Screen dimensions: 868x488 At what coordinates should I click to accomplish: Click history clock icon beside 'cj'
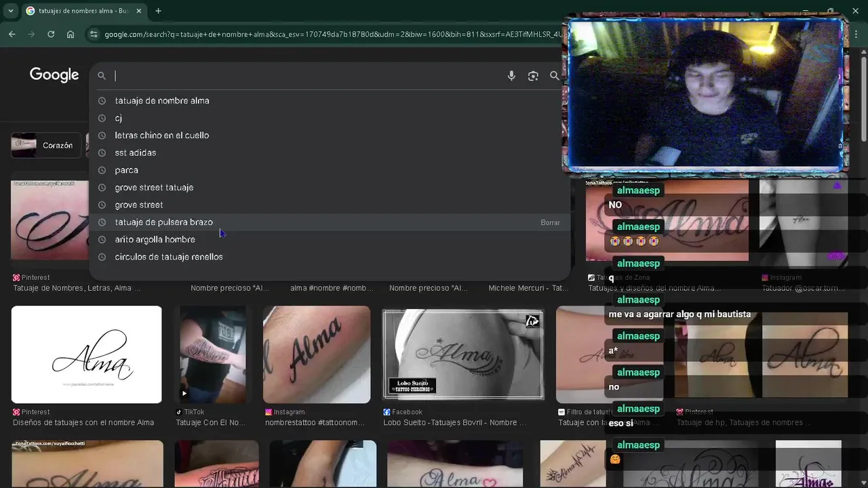102,118
